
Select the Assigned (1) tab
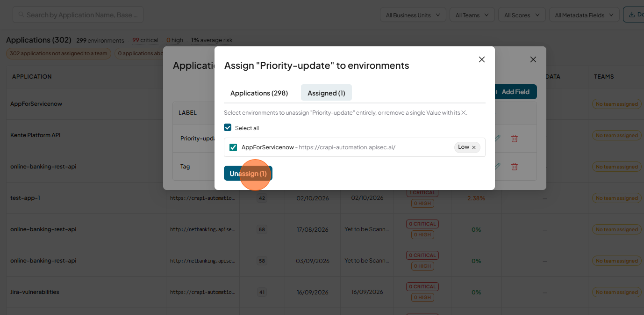click(x=326, y=93)
